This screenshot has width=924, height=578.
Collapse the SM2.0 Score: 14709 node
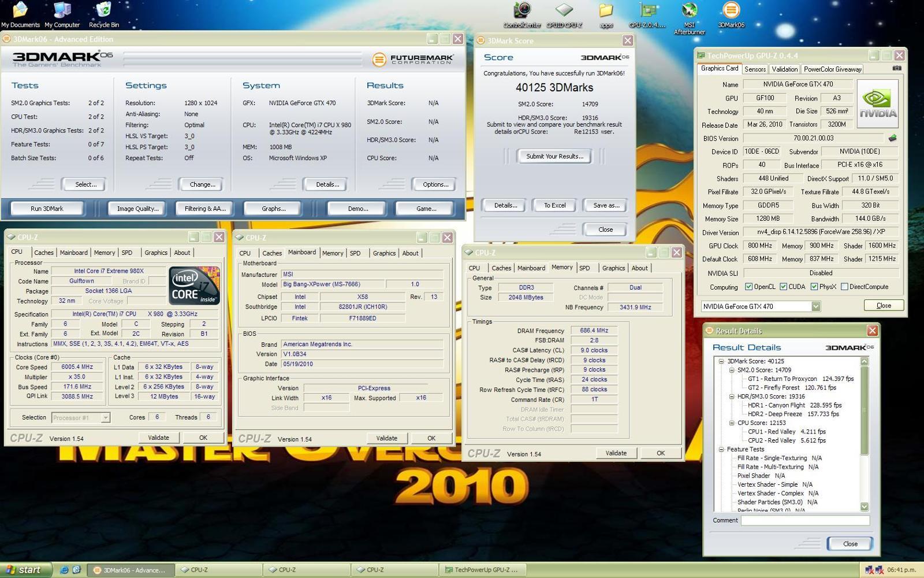(731, 370)
